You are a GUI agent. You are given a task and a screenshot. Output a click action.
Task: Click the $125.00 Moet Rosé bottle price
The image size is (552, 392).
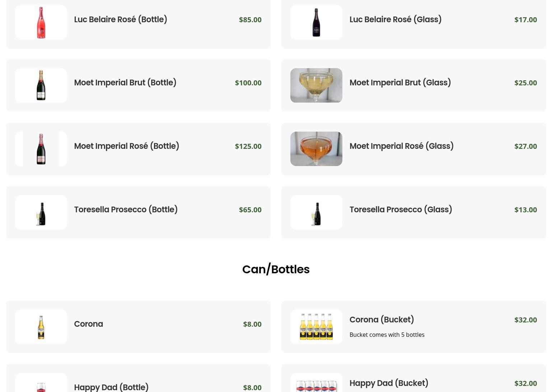[248, 146]
